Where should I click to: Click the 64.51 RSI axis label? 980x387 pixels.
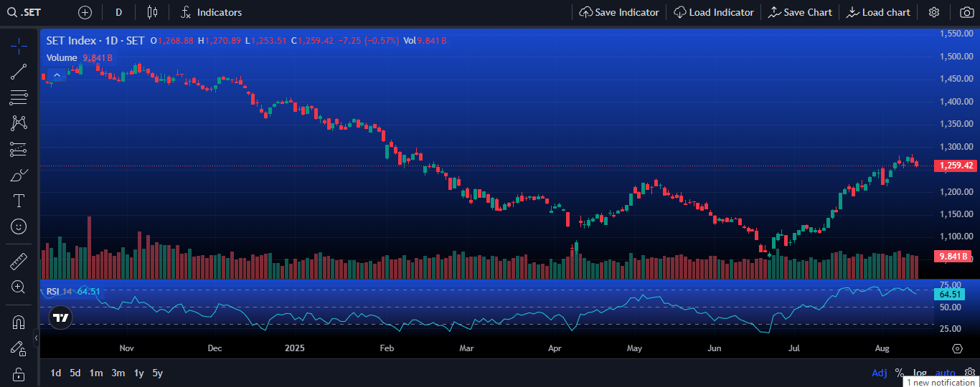pyautogui.click(x=949, y=294)
